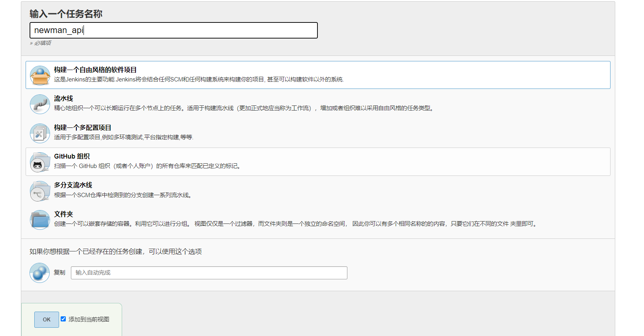
Task: Click the multi-configuration project icon
Action: coord(40,133)
